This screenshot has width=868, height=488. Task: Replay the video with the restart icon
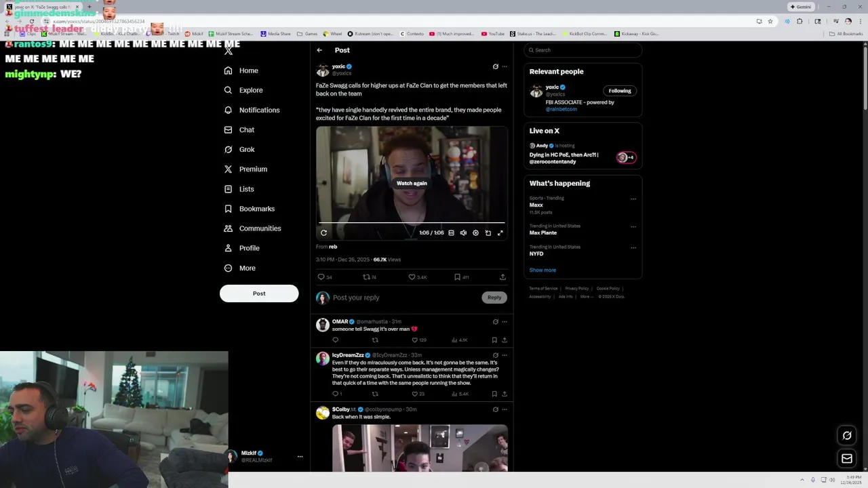click(x=323, y=232)
